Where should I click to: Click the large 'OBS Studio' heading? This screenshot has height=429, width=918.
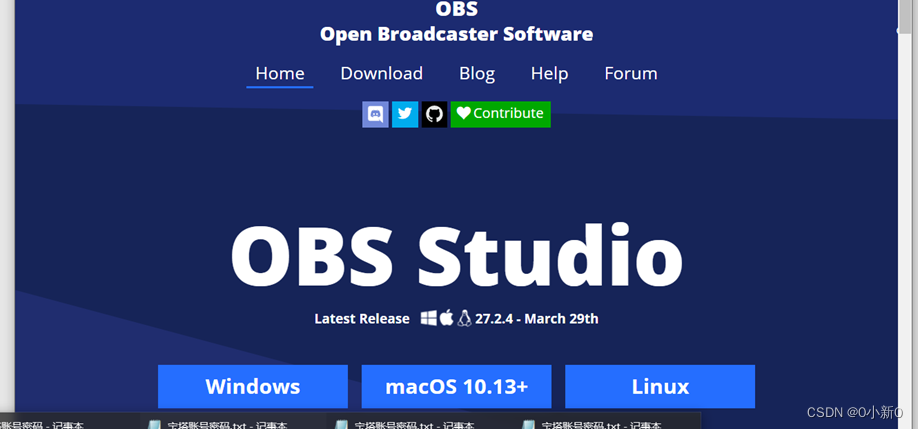click(x=457, y=255)
